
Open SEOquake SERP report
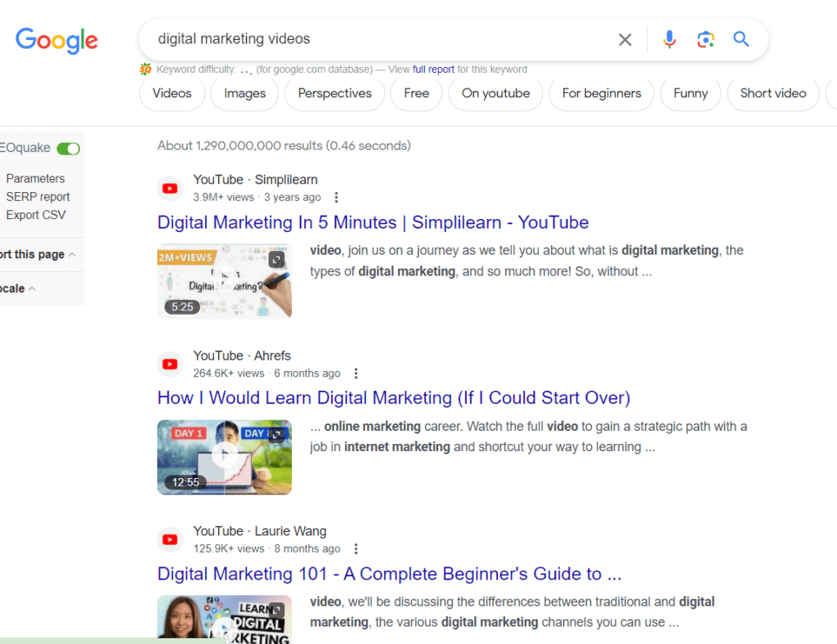(38, 197)
